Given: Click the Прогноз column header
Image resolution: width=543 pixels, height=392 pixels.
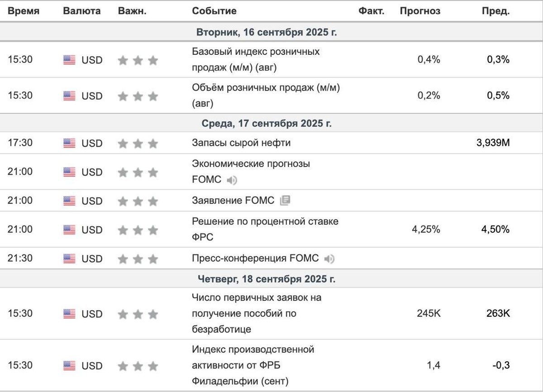Looking at the screenshot, I should (420, 11).
